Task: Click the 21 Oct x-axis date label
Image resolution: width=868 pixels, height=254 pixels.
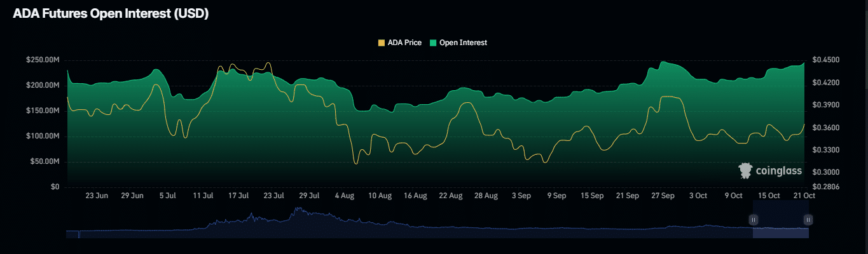Action: point(804,196)
